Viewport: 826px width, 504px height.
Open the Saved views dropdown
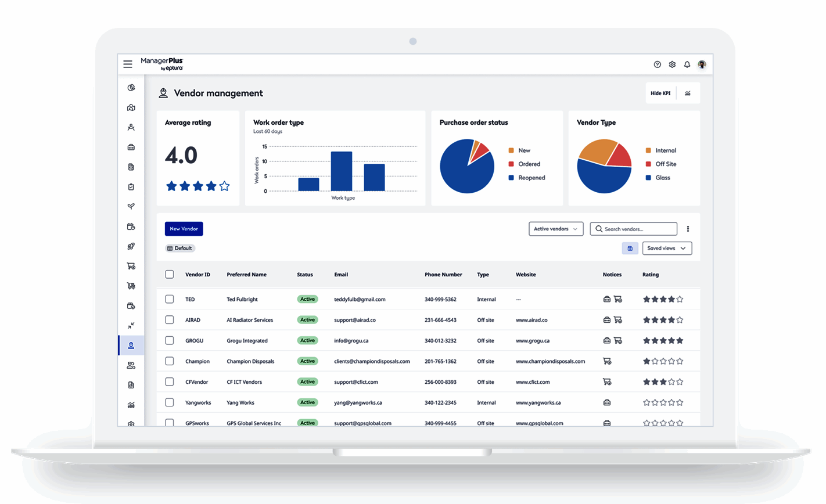tap(667, 249)
